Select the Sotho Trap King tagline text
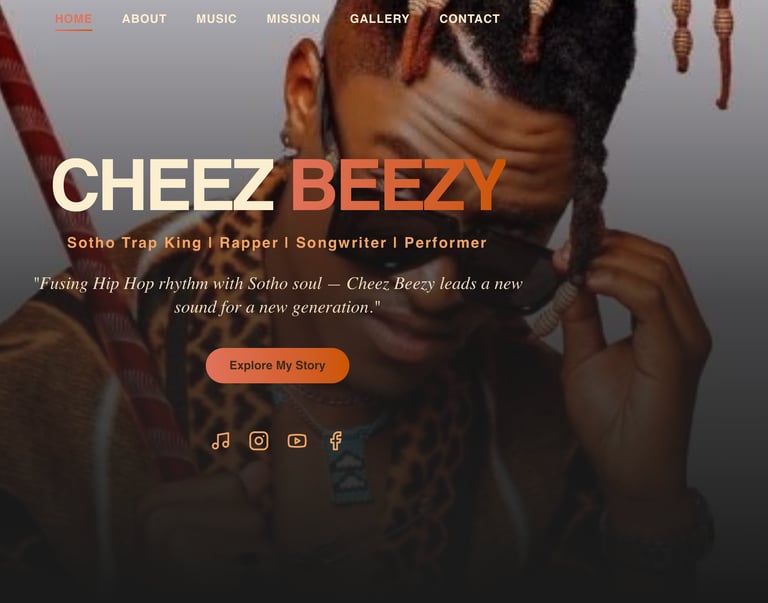The height and width of the screenshot is (603, 768). point(134,242)
